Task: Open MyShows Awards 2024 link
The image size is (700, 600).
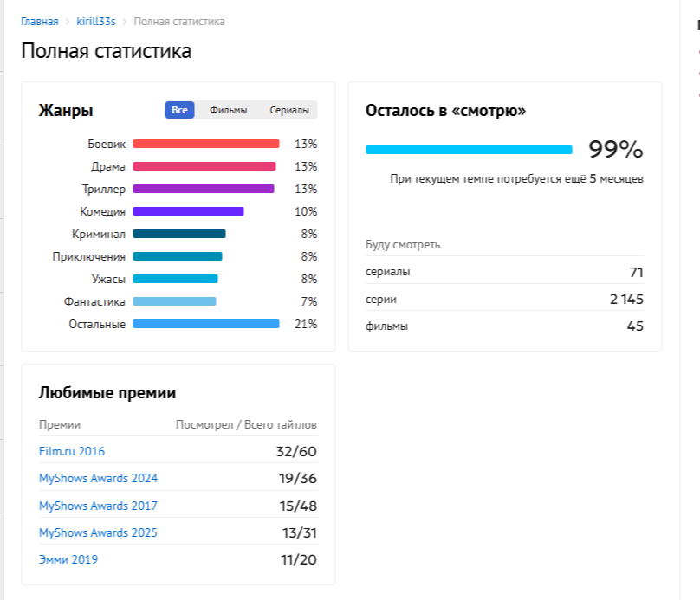Action: 98,478
